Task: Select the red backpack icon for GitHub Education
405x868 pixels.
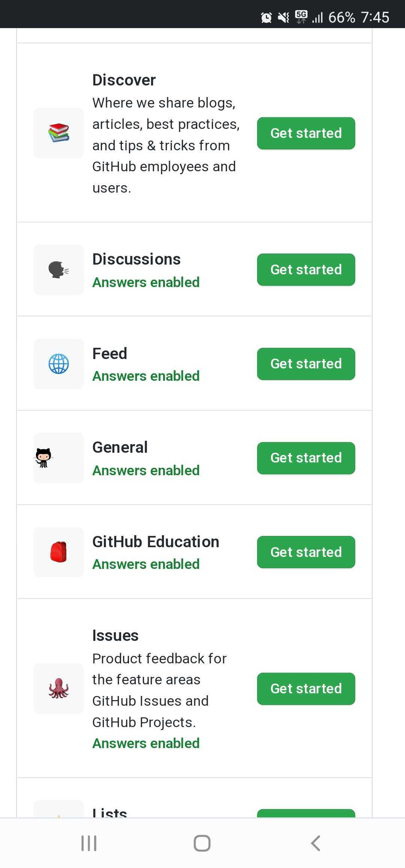Action: tap(58, 552)
